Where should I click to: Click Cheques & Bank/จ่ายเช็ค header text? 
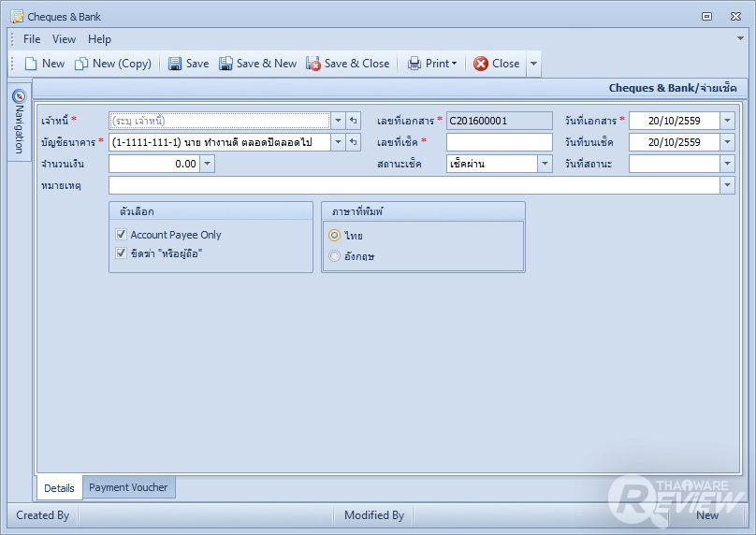[673, 88]
